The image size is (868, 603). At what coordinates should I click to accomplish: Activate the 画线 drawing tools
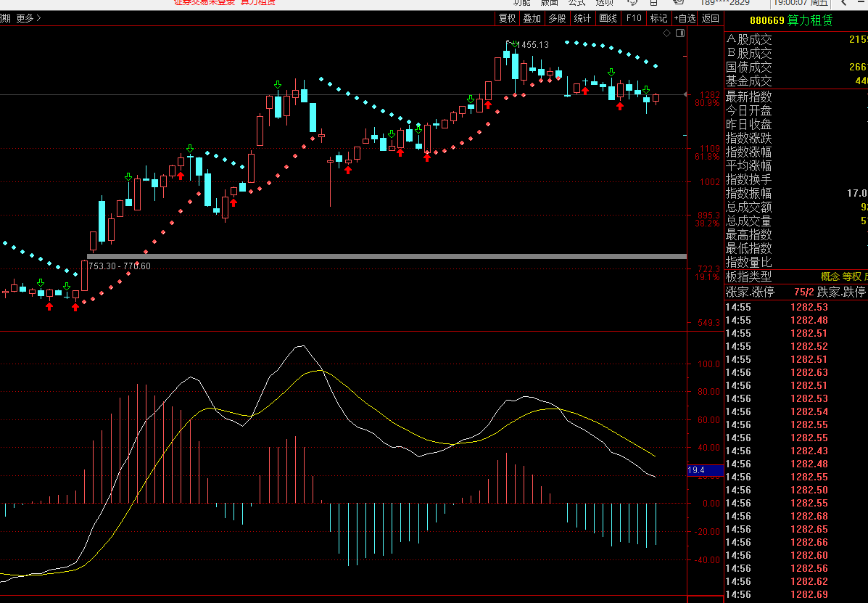(608, 18)
